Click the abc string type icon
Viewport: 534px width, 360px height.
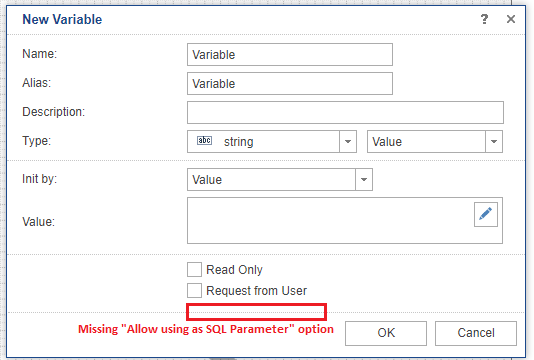point(204,140)
